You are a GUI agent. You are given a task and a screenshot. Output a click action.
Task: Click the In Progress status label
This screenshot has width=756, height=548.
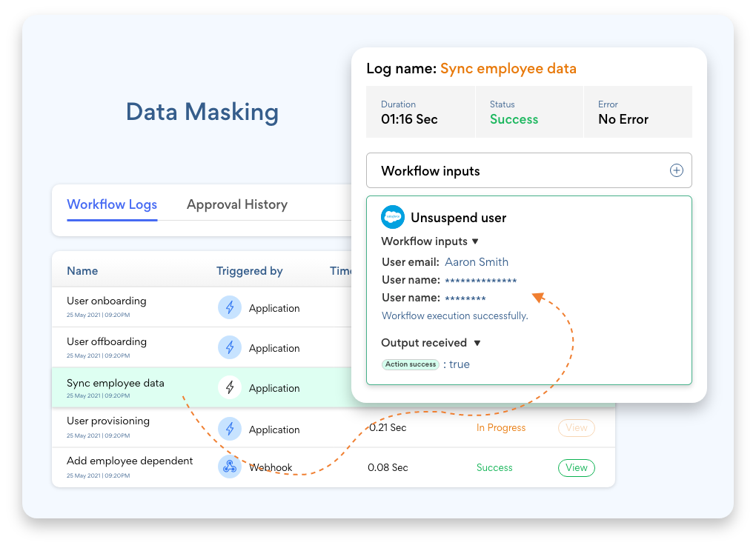coord(501,428)
